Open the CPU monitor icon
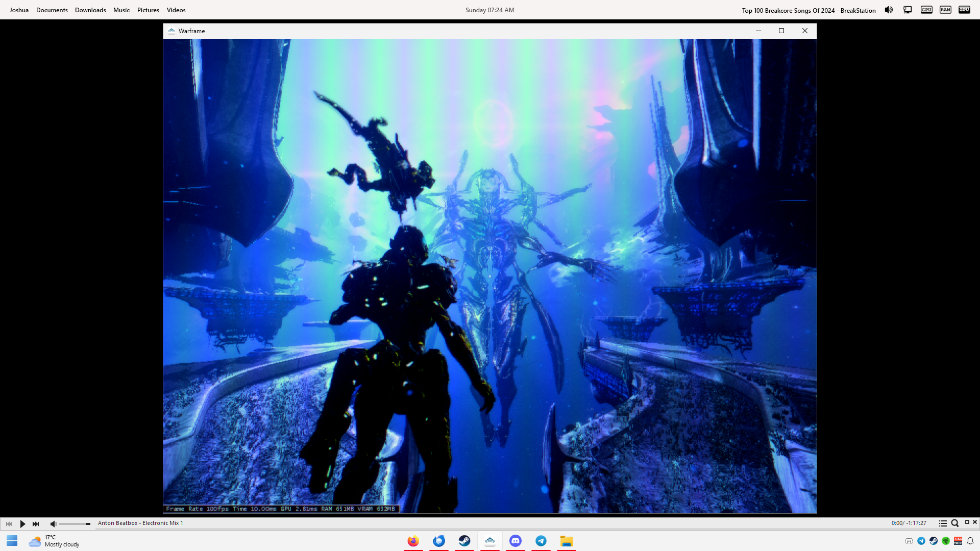 [x=926, y=10]
